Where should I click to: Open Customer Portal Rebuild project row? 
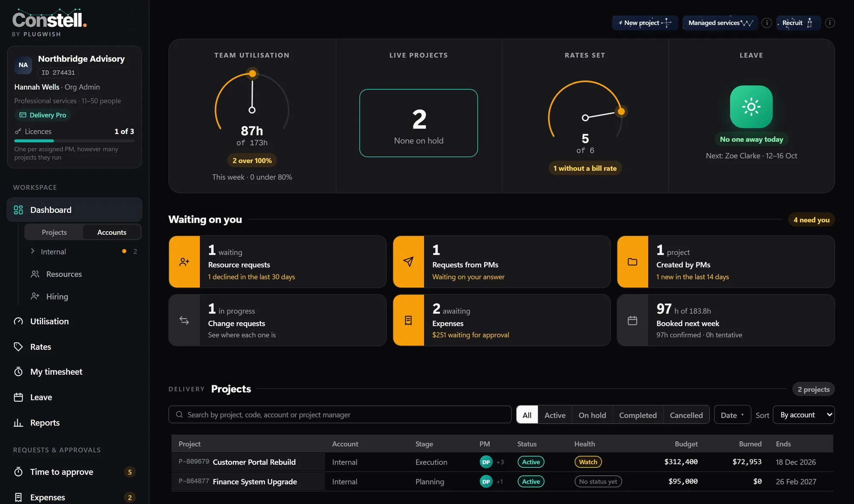click(x=502, y=462)
